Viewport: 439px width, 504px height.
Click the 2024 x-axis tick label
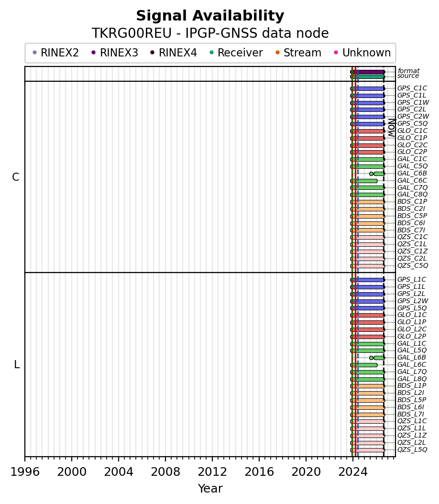click(x=353, y=472)
